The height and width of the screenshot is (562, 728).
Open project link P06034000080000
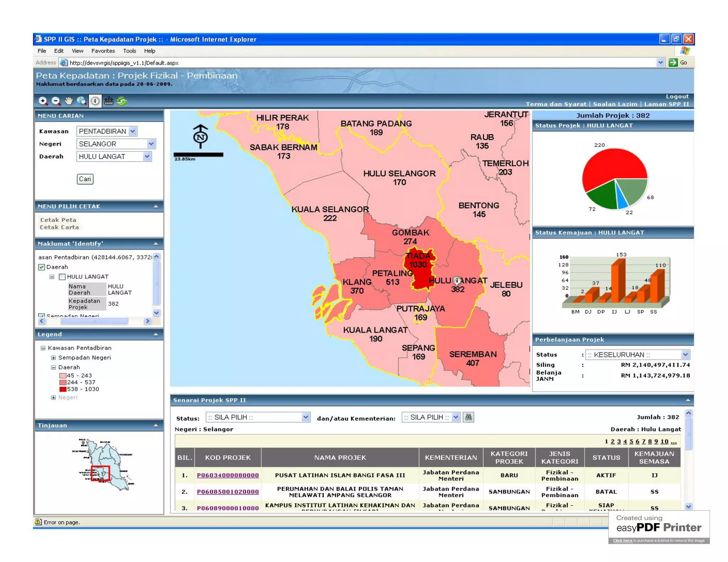pyautogui.click(x=227, y=475)
